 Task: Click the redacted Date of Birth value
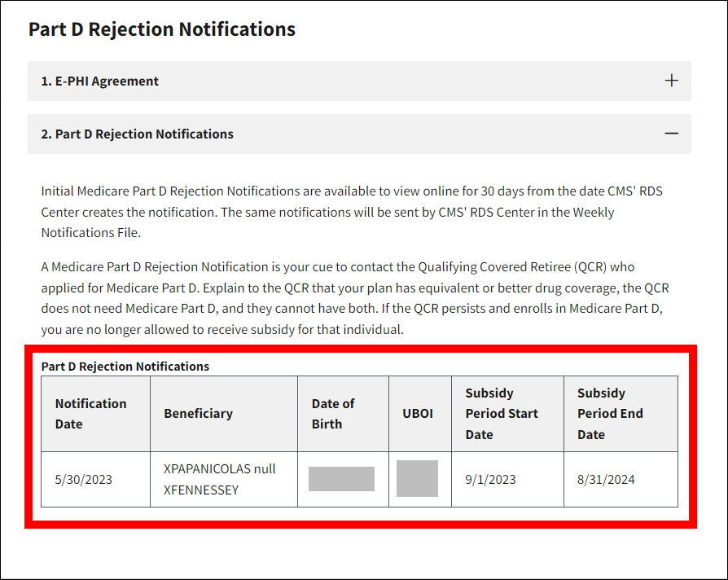coord(341,479)
